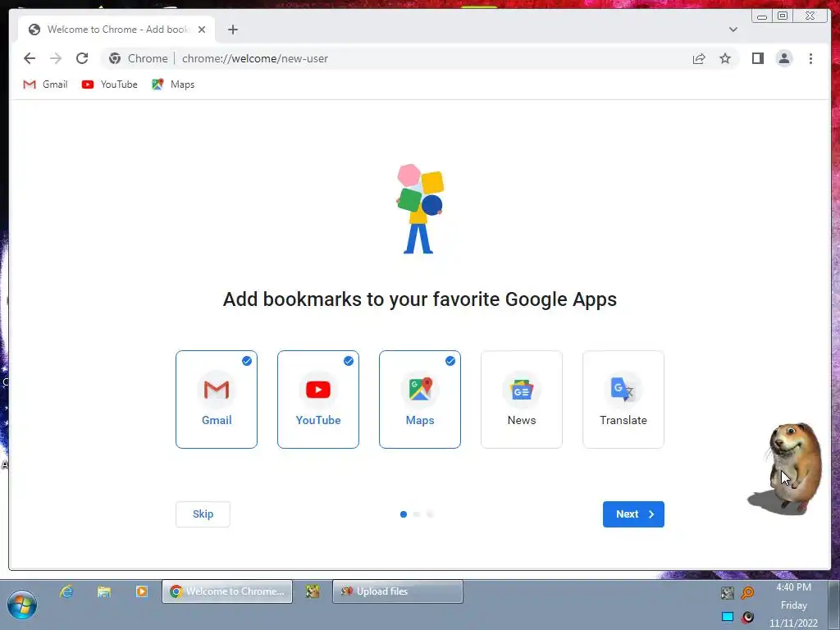
Task: Click the Next button
Action: 633,514
